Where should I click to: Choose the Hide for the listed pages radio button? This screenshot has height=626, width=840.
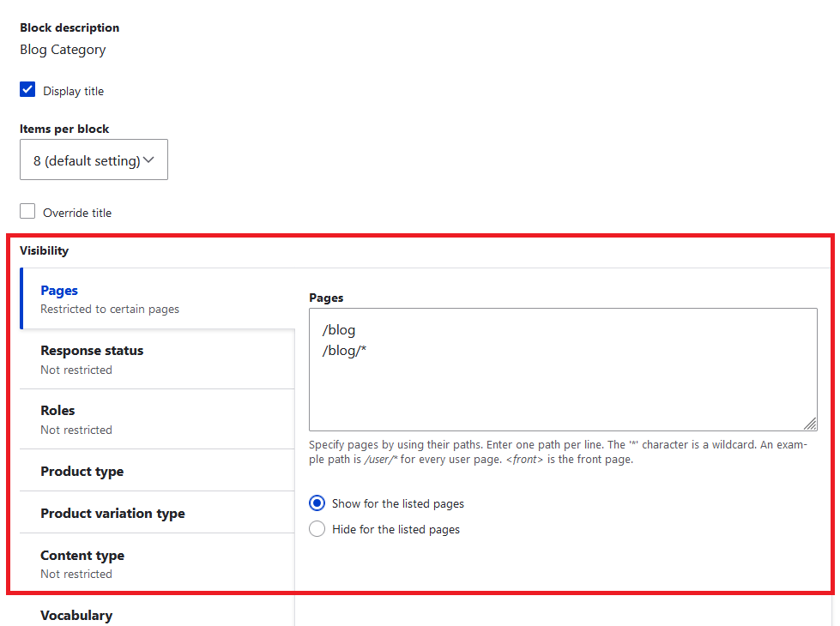[x=317, y=529]
